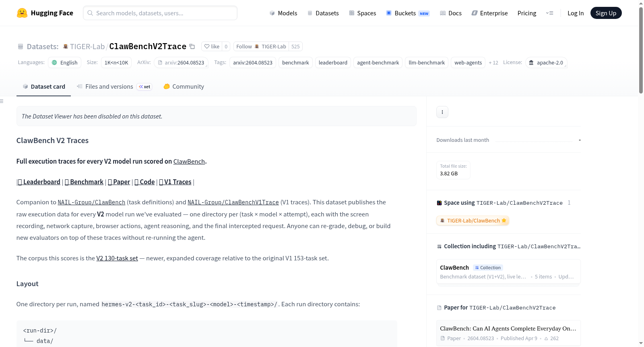The width and height of the screenshot is (644, 347).
Task: Open the ClawBench hyperlink in bold intro
Action: (x=189, y=161)
